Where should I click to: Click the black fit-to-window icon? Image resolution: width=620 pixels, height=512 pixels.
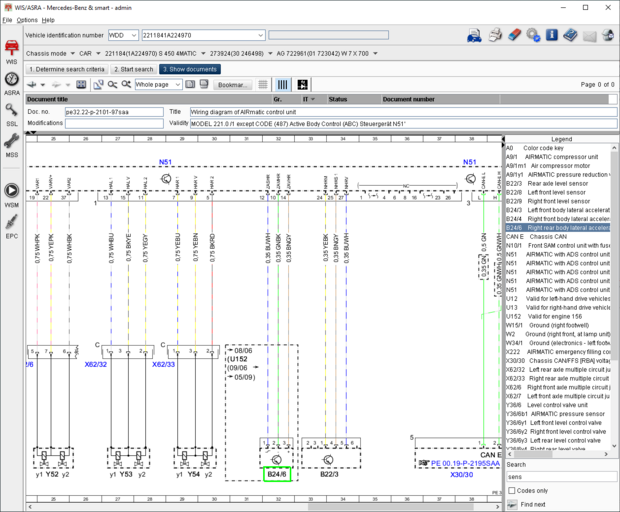pos(302,85)
